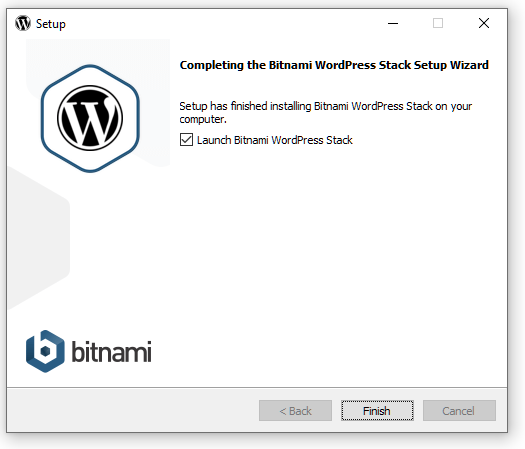Click the greyed-out maximize button
This screenshot has height=449, width=525.
tap(438, 23)
